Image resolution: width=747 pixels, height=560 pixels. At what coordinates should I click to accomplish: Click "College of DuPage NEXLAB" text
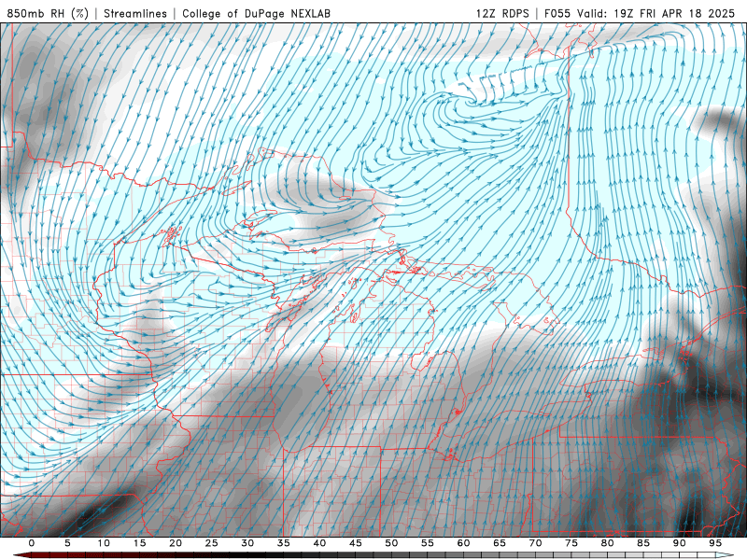point(256,13)
